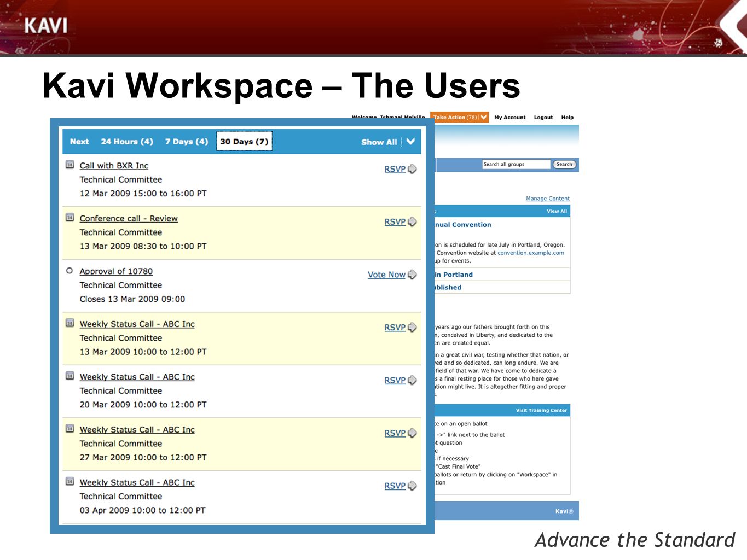Switch to the Next tab
This screenshot has width=747, height=560.
79,142
